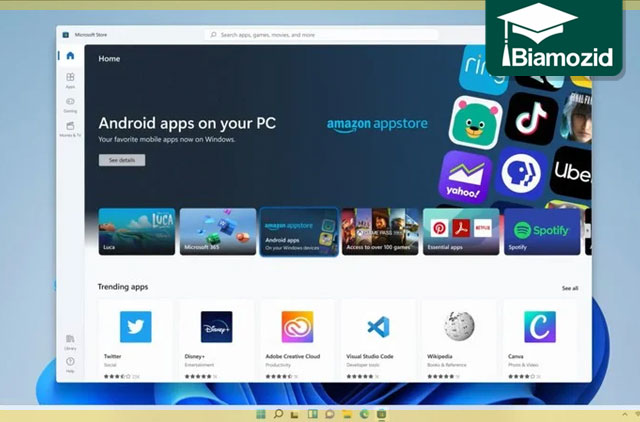Click the magnifier icon in the search box
This screenshot has width=640, height=422.
[x=213, y=35]
